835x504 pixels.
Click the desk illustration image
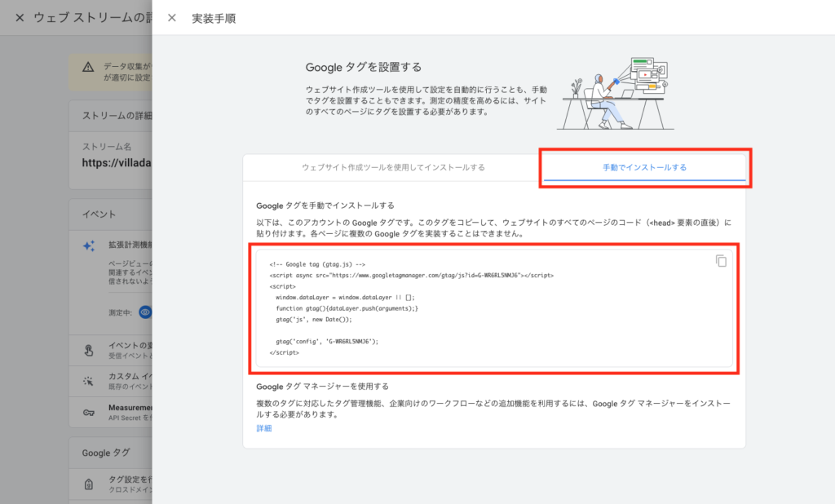click(612, 92)
